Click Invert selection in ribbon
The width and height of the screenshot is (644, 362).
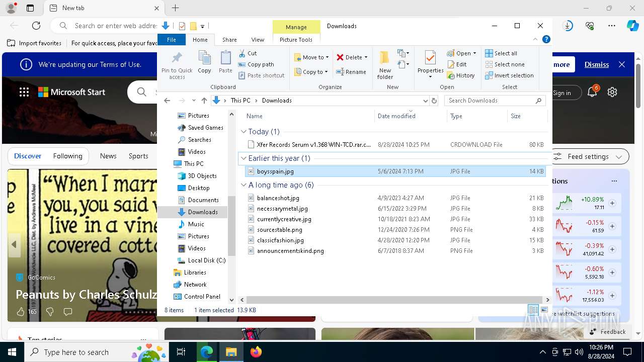coord(509,75)
